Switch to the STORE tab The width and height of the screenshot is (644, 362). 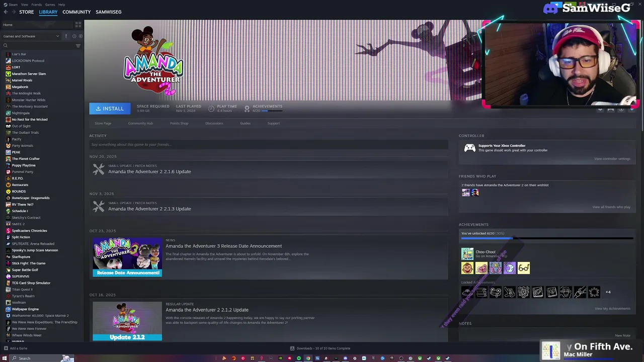pyautogui.click(x=26, y=12)
